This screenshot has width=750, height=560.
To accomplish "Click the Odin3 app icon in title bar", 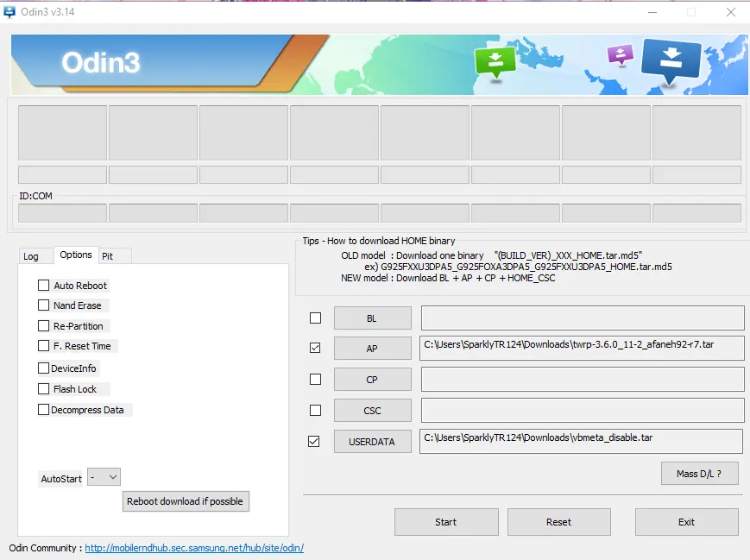I will coord(9,11).
